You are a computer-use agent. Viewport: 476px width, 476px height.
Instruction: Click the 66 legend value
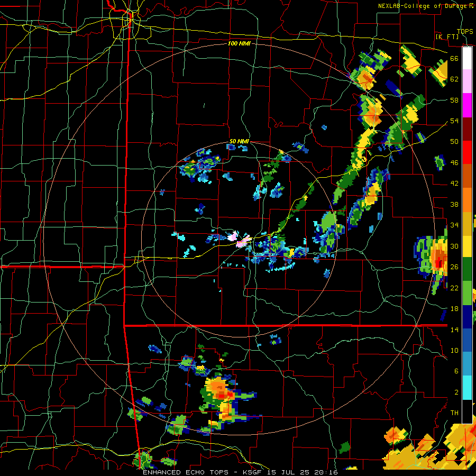pyautogui.click(x=454, y=59)
